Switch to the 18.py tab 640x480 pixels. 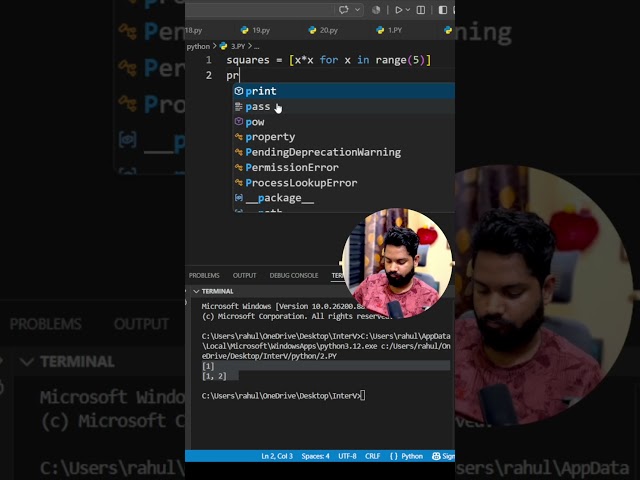coord(194,30)
